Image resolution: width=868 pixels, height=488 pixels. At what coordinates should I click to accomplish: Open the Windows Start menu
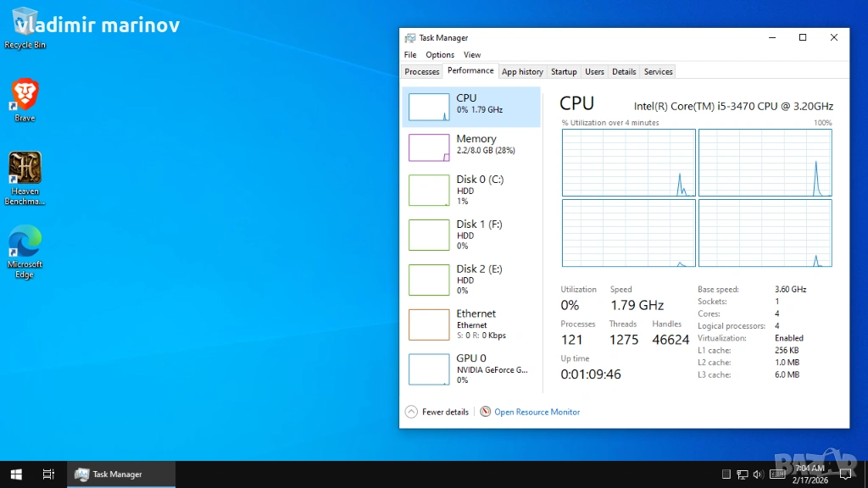pos(15,474)
